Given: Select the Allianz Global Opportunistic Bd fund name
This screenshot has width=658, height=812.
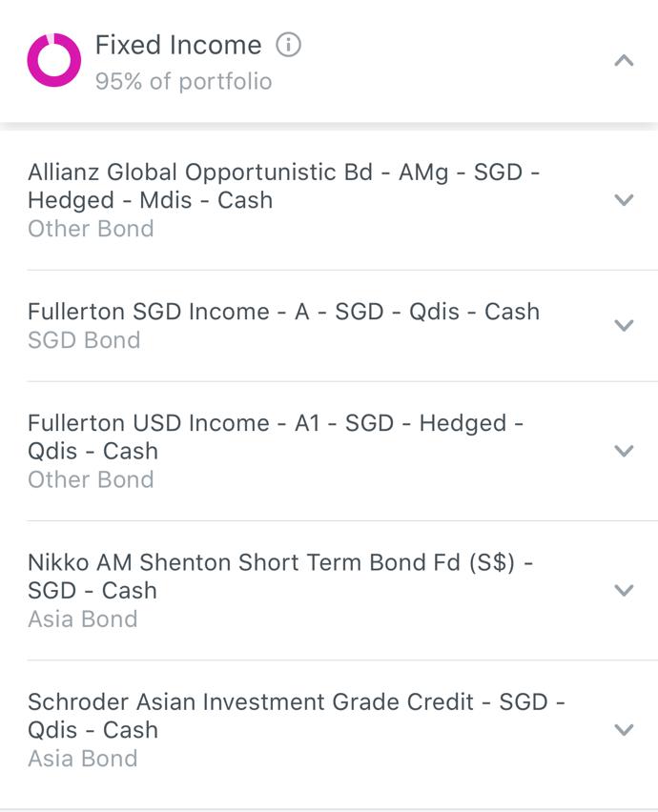Looking at the screenshot, I should [286, 187].
